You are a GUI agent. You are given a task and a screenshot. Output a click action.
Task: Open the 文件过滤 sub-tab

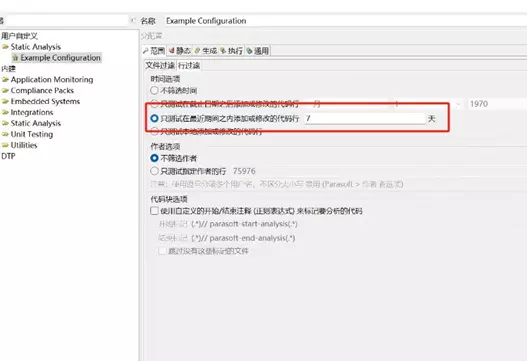point(160,65)
